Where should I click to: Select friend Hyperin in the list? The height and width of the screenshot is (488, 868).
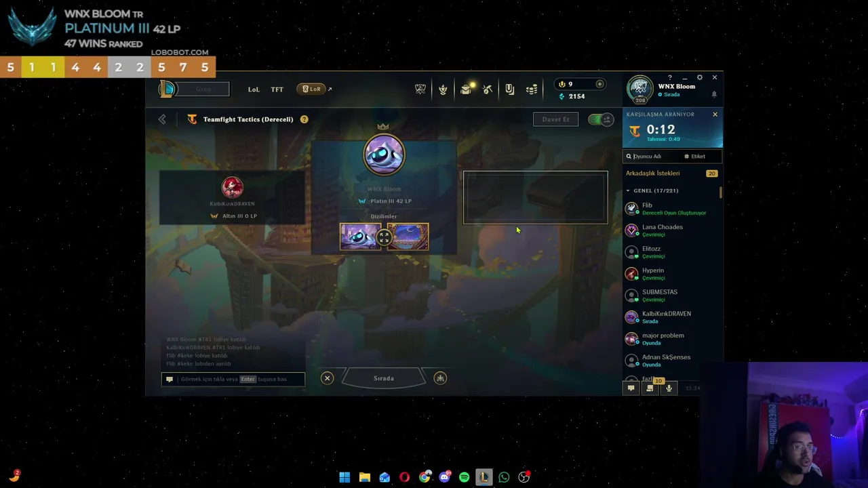(671, 273)
